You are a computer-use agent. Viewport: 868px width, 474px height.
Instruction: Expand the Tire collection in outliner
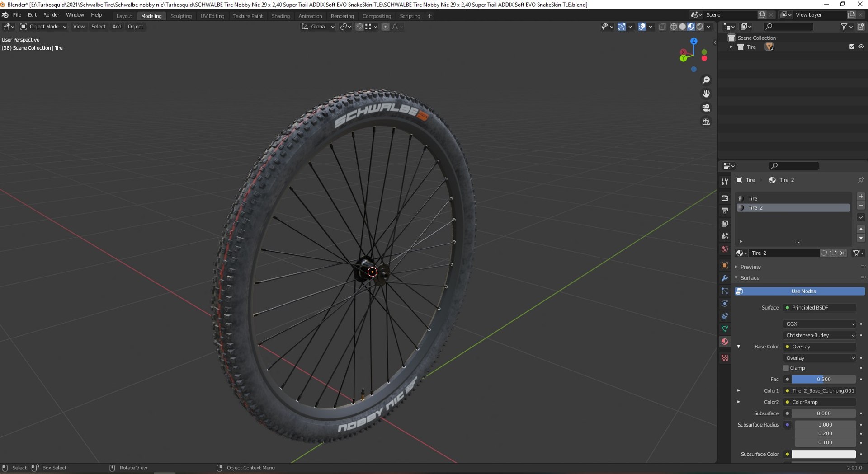click(731, 47)
